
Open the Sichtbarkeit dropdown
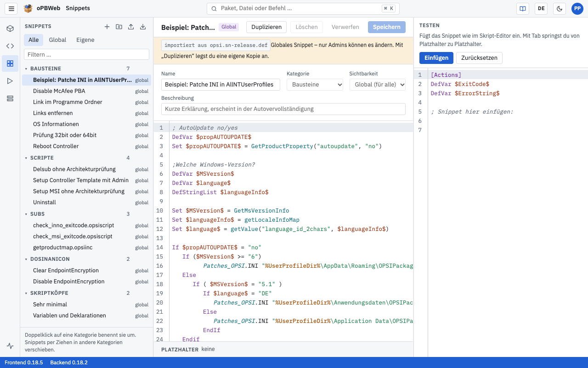pyautogui.click(x=378, y=85)
